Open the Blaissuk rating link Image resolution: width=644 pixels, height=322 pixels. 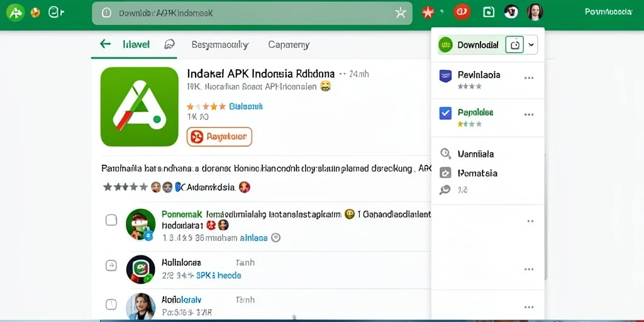(246, 107)
